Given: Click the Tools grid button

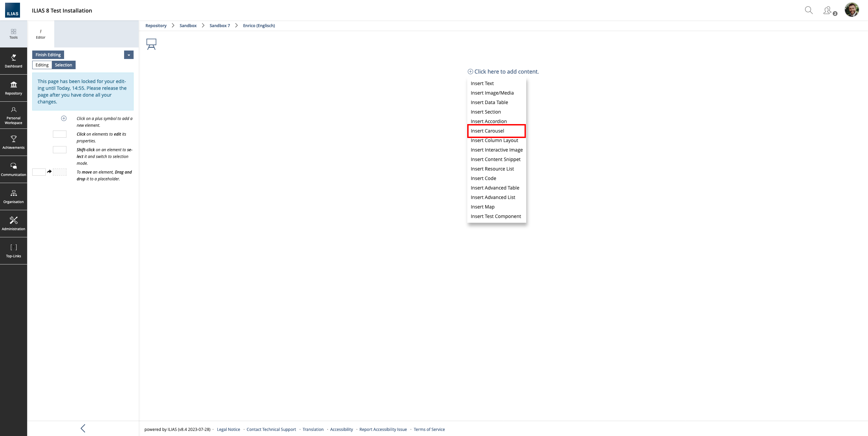Looking at the screenshot, I should 14,34.
